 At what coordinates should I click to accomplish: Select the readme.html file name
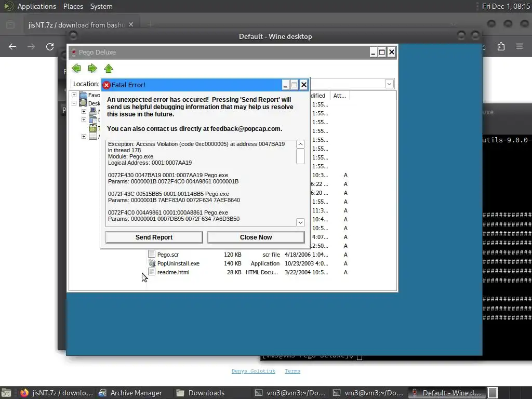[x=174, y=272]
